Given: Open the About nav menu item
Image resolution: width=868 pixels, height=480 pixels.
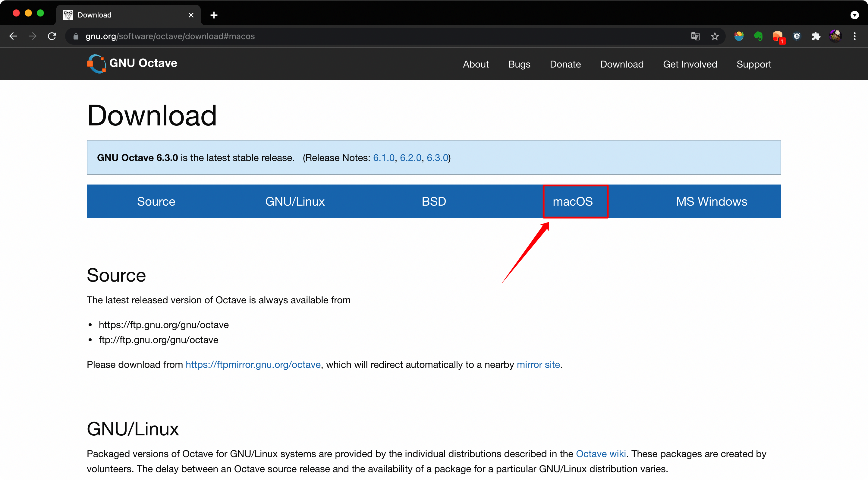Looking at the screenshot, I should coord(476,64).
